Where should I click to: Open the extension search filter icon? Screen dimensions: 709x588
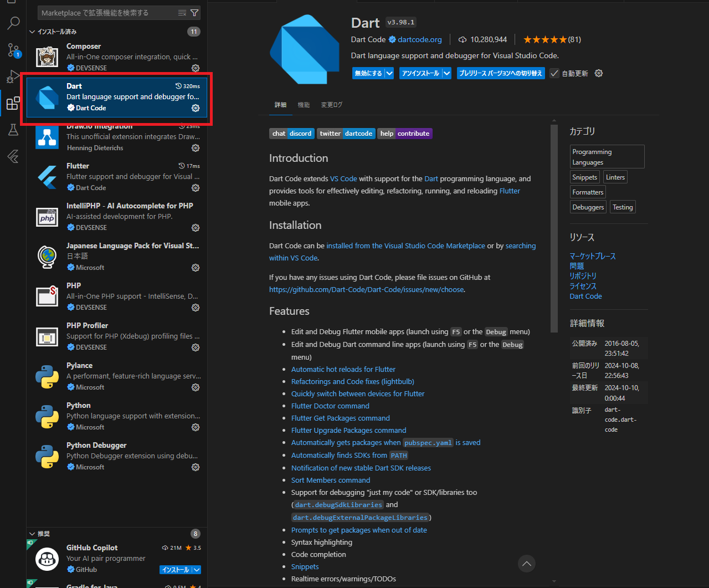tap(194, 12)
